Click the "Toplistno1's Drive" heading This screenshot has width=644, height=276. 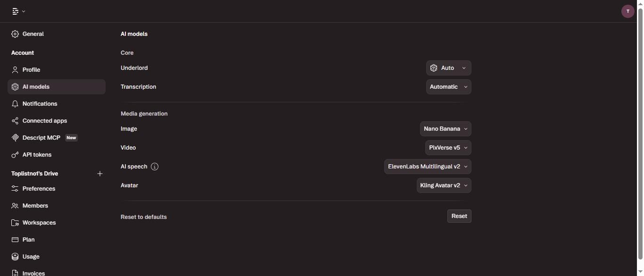(34, 174)
